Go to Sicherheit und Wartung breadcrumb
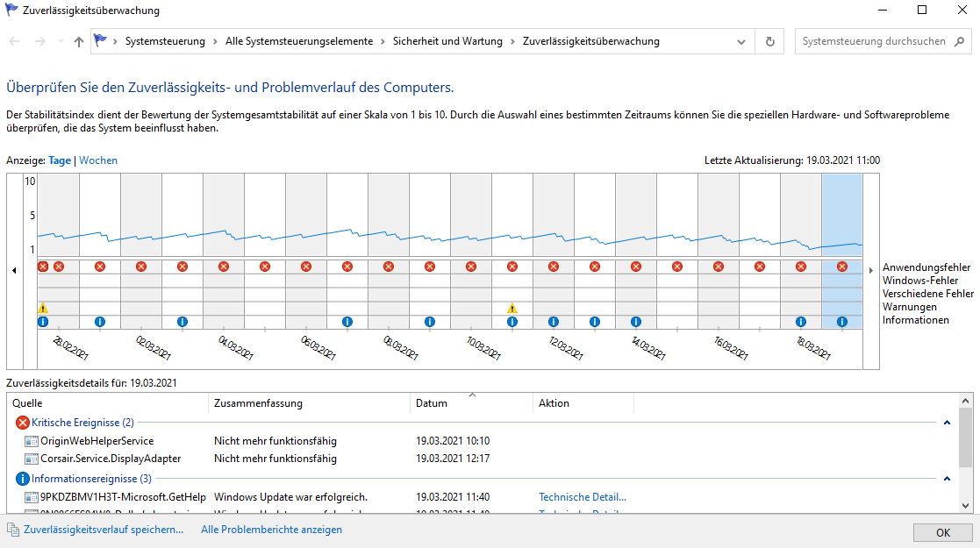 (447, 41)
